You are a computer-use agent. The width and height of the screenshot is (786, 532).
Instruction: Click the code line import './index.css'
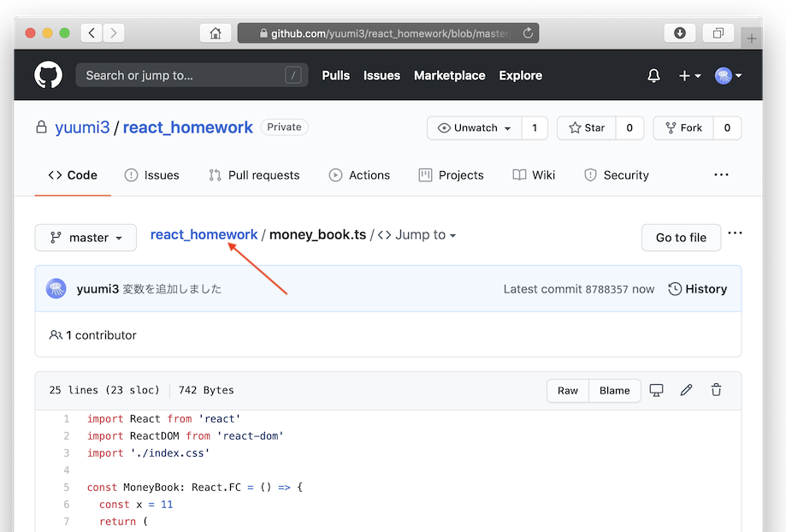[148, 453]
